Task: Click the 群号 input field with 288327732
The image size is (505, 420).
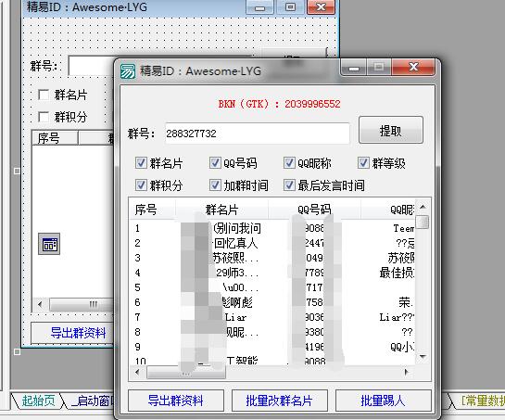Action: click(257, 134)
